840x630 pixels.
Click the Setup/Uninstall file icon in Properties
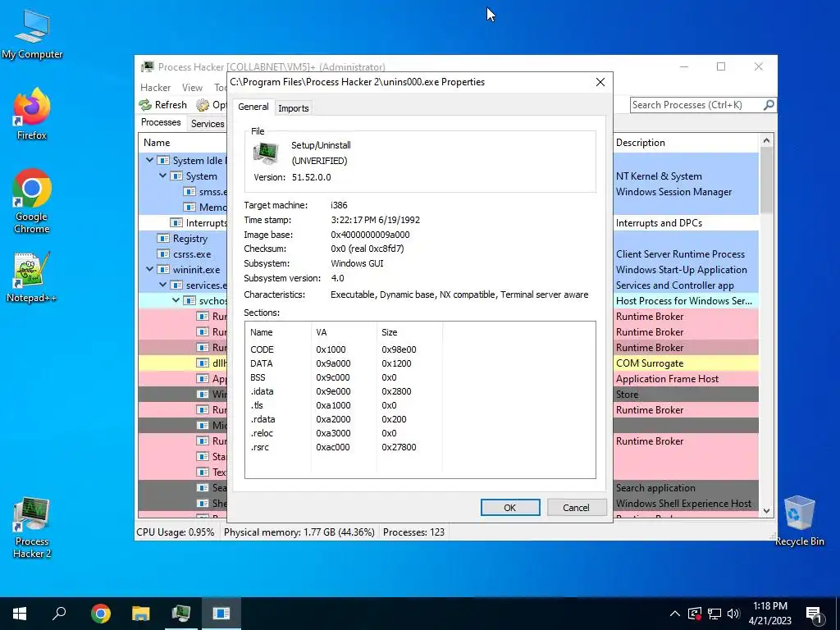pos(266,153)
